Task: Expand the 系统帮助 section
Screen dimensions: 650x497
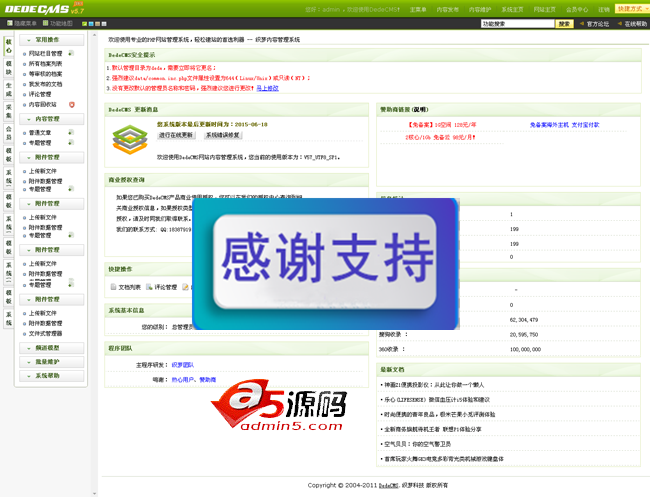Action: [x=51, y=376]
